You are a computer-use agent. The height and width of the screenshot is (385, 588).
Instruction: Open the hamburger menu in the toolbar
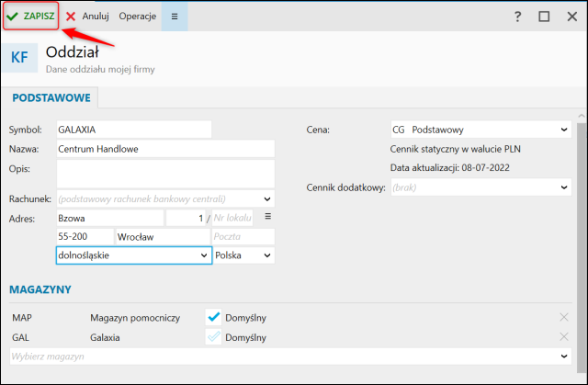(x=175, y=17)
